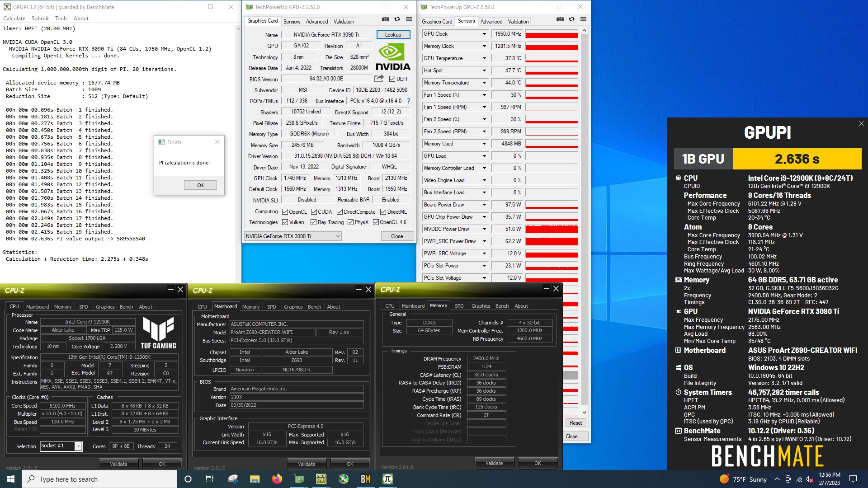Click the Meet Now camera tray icon
868x488 pixels.
788,479
